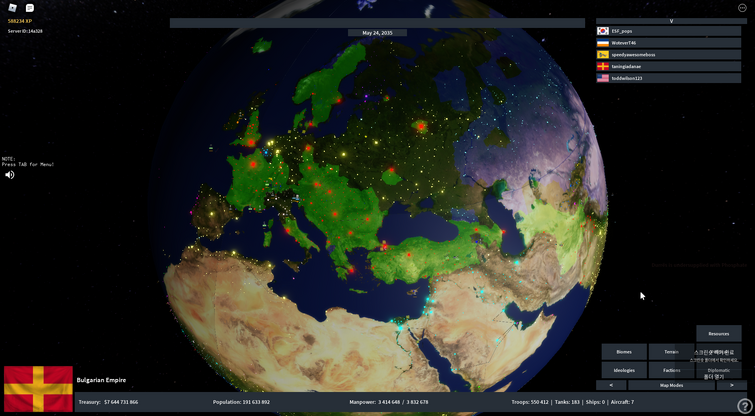Open the three-dot options icon
Screen dimensions: 755x416
[x=742, y=7]
